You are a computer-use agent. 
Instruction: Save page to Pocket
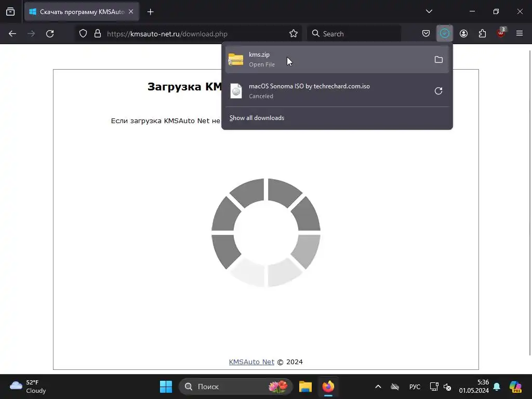click(x=426, y=34)
